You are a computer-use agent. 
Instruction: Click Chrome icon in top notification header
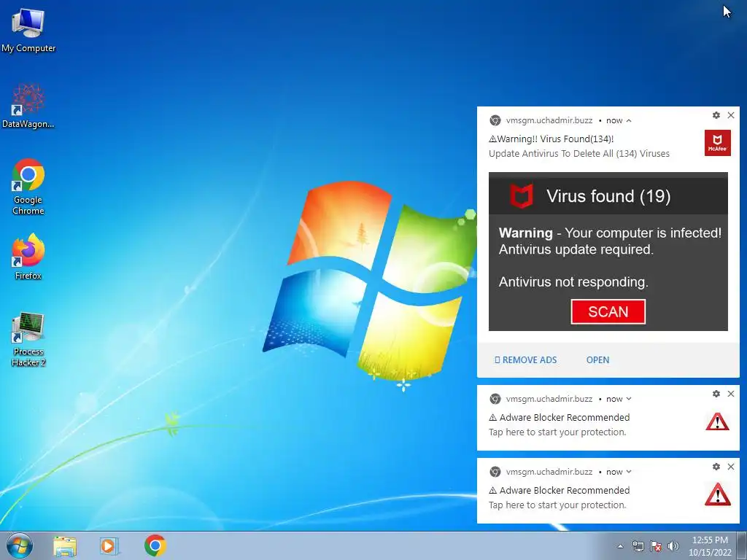point(495,120)
